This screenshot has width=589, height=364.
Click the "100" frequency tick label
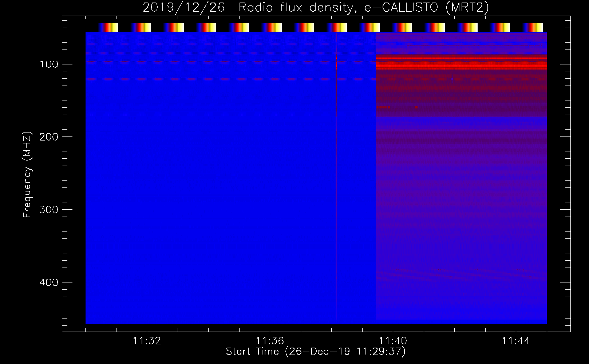pyautogui.click(x=49, y=64)
